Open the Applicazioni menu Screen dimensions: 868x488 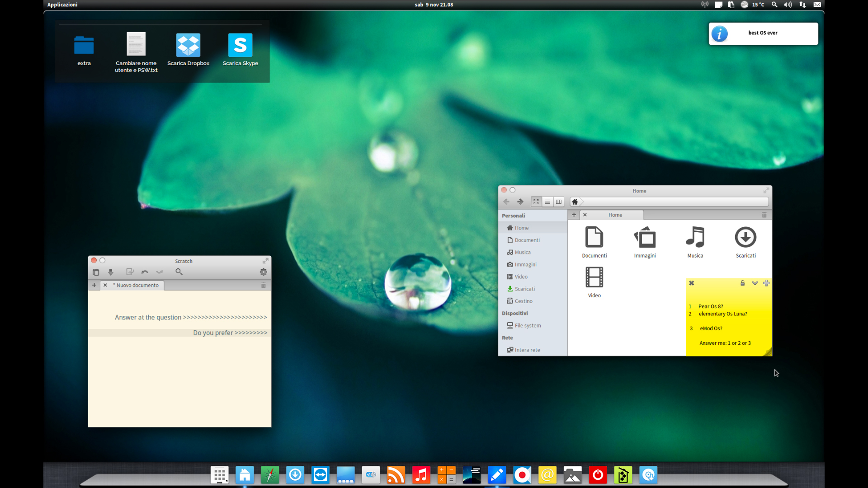62,5
